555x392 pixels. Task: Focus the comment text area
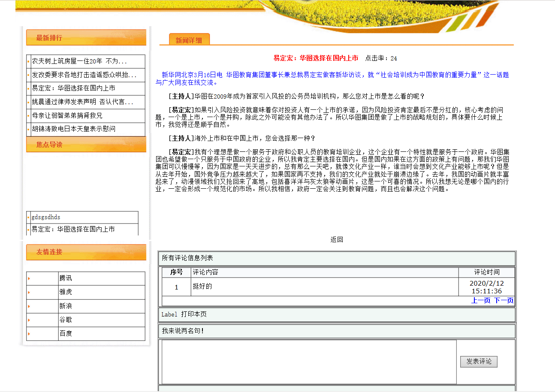pyautogui.click(x=309, y=362)
